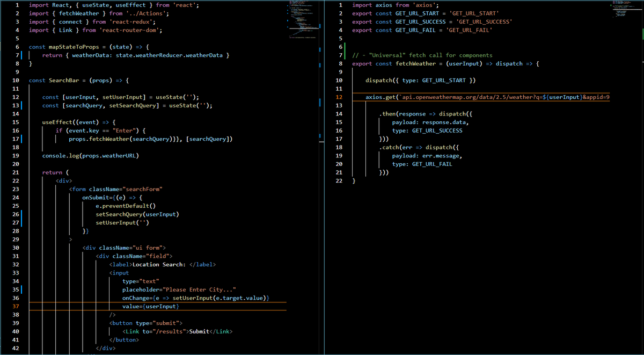644x355 pixels.
Task: Click the vertical scrollbar beside the left editor
Action: click(318, 81)
